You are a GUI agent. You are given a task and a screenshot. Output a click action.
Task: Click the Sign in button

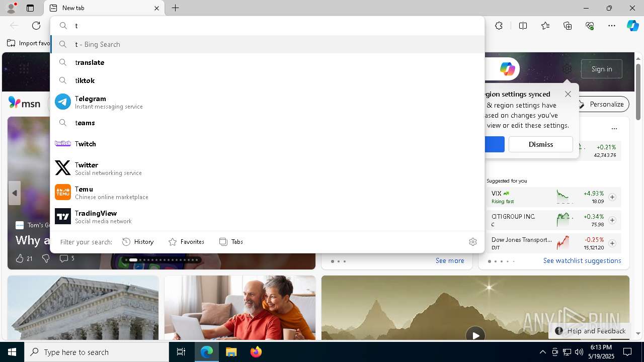[x=602, y=69]
